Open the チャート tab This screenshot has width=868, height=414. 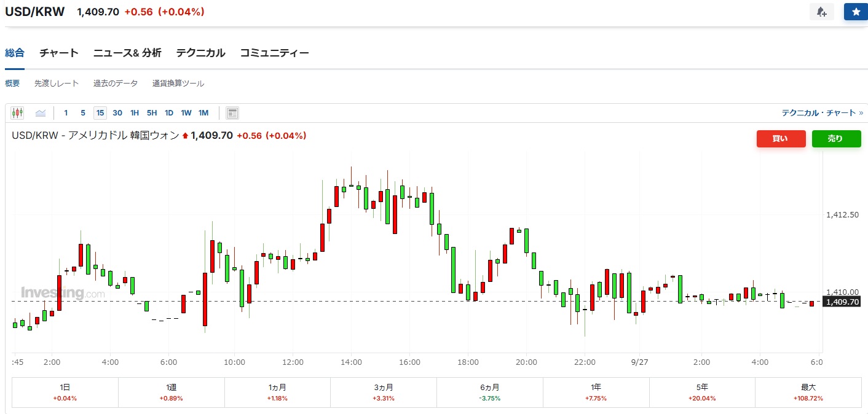pos(59,53)
